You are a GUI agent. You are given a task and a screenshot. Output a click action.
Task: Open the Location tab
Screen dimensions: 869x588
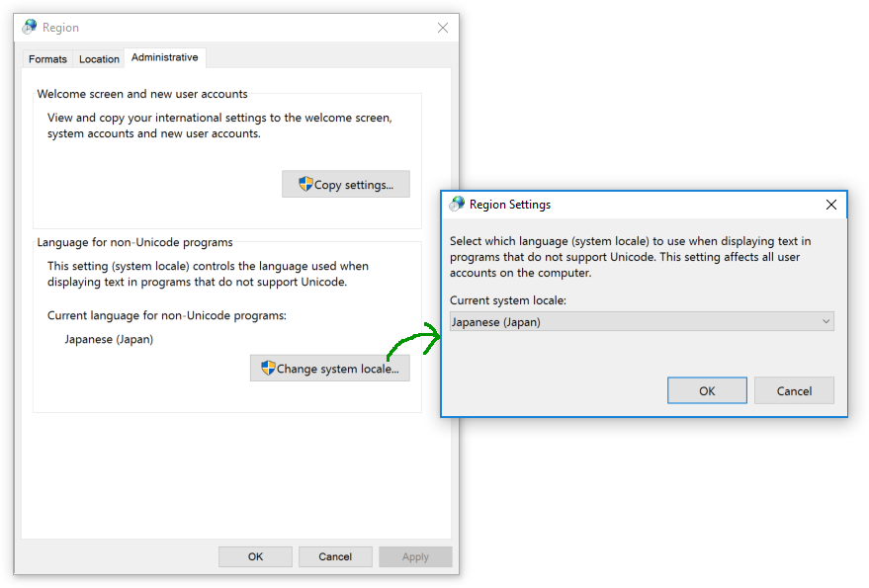(x=99, y=59)
